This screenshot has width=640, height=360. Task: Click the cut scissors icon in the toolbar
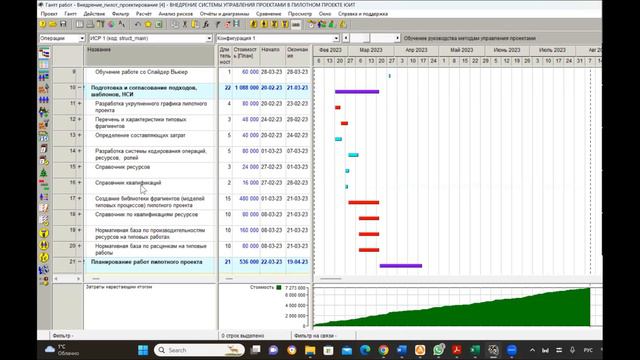click(185, 24)
